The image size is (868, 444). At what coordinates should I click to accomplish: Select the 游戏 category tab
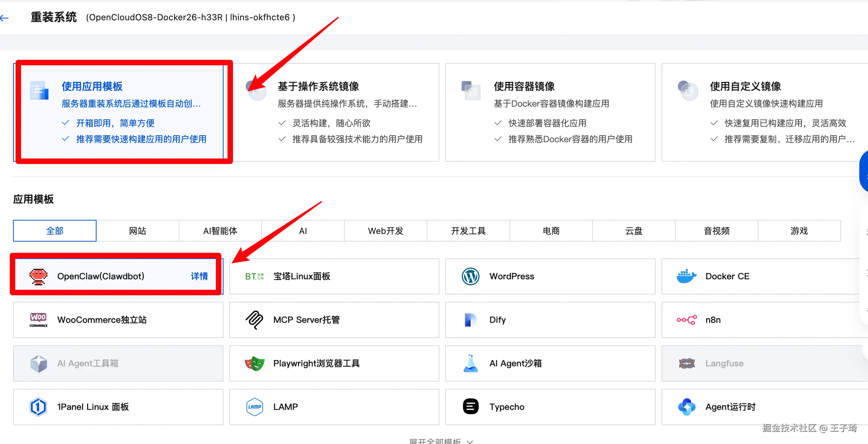pyautogui.click(x=799, y=231)
